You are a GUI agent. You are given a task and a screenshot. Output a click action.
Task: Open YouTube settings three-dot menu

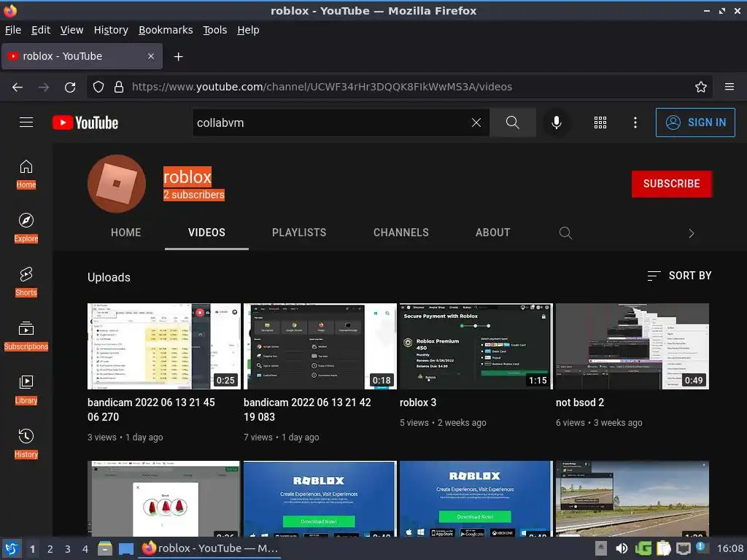click(635, 122)
